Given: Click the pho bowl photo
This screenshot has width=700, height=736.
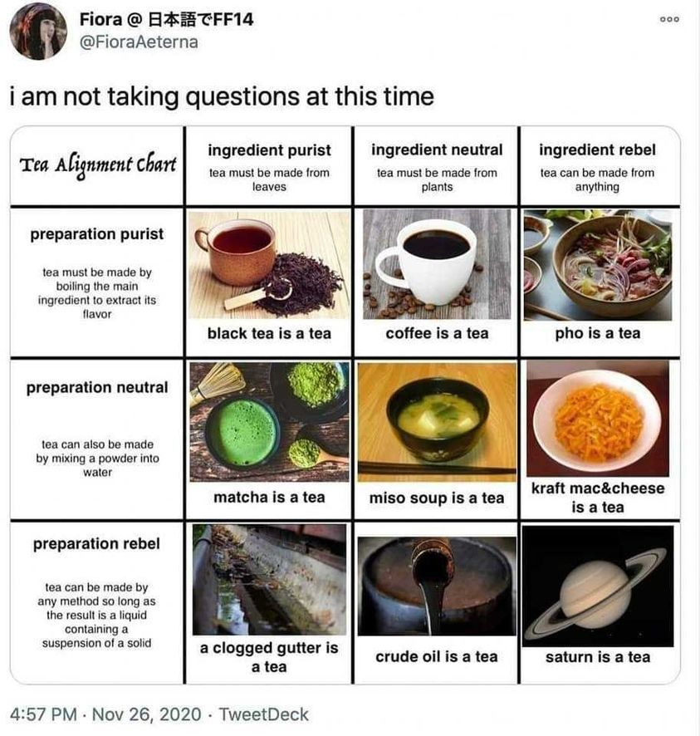Looking at the screenshot, I should point(598,265).
